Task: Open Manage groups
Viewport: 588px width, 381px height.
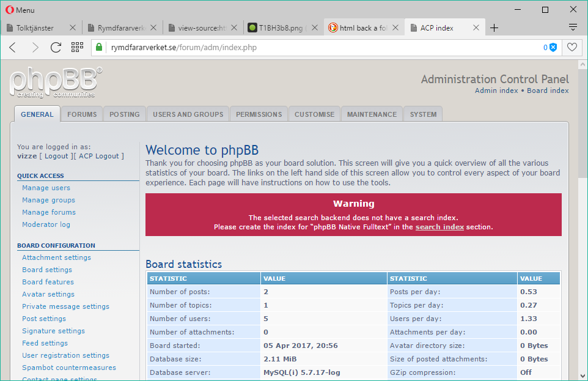Action: 48,200
